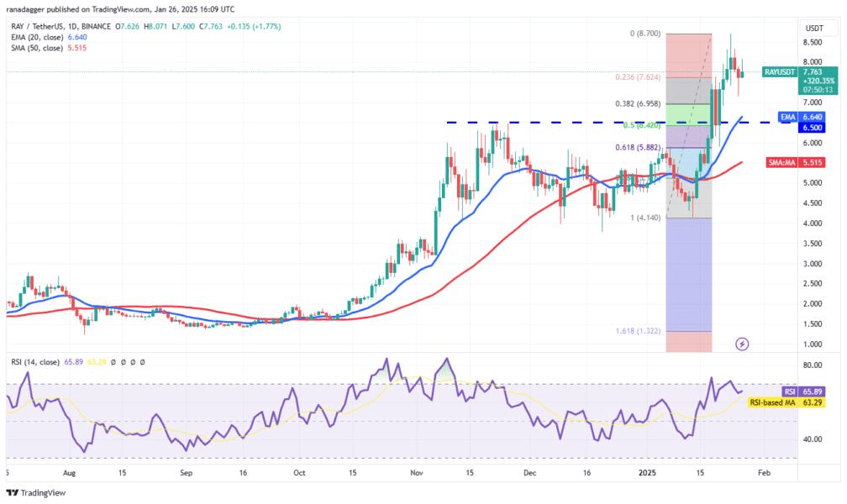Click the Oct label on time axis

(x=299, y=473)
